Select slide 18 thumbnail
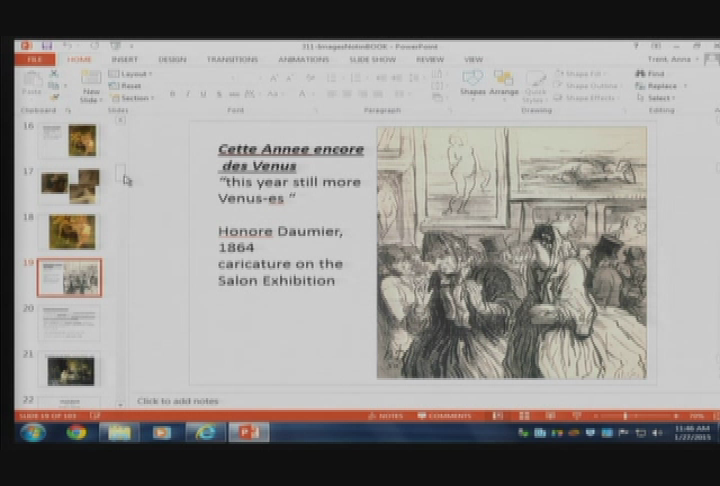This screenshot has width=720, height=486. tap(69, 232)
